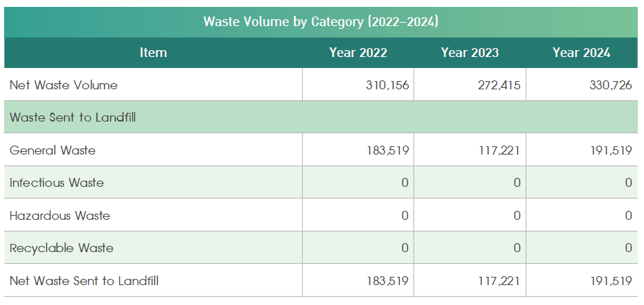Select the Net Waste Volume row label
The image size is (644, 305).
[63, 85]
